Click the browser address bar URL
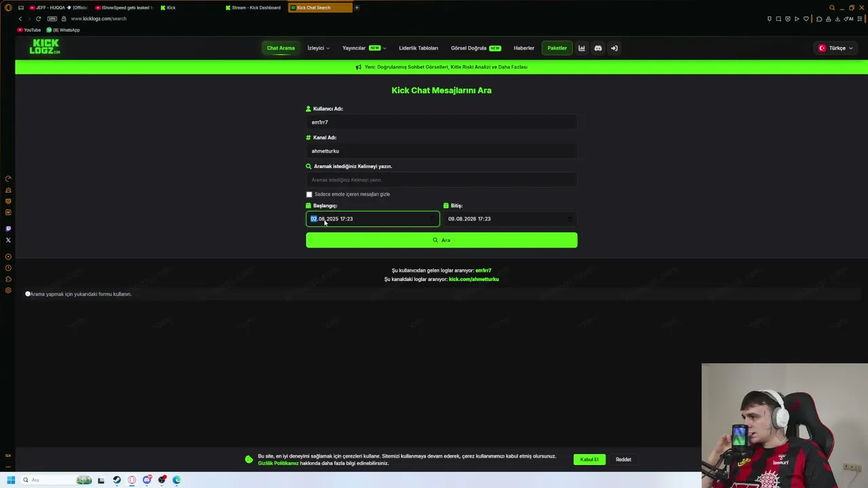868x488 pixels. pyautogui.click(x=99, y=19)
